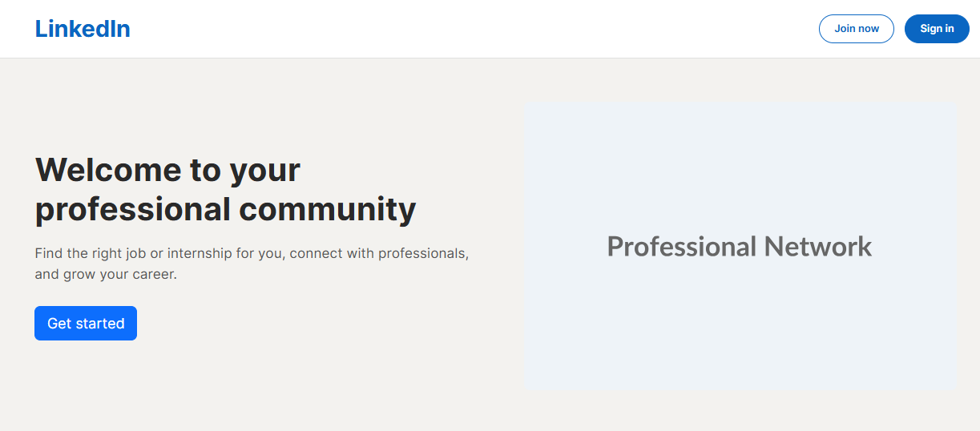980x431 pixels.
Task: Click the Sign in button
Action: tap(937, 29)
